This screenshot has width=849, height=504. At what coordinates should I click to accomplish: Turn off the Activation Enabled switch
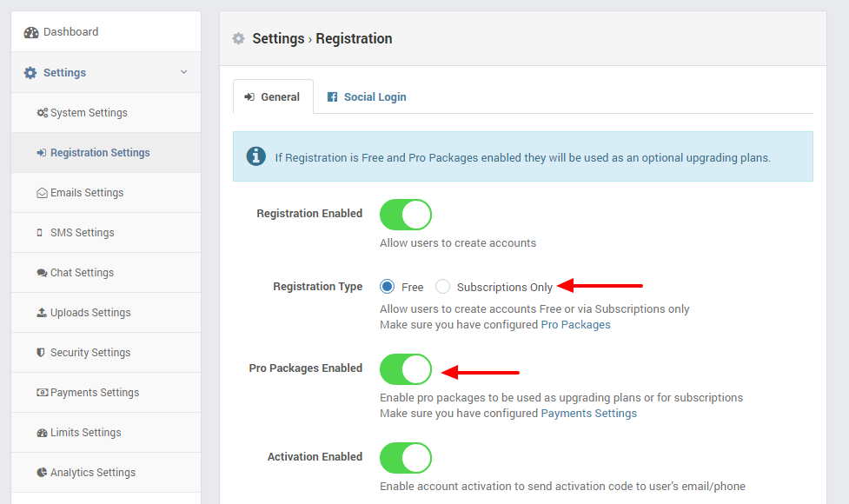click(x=406, y=458)
